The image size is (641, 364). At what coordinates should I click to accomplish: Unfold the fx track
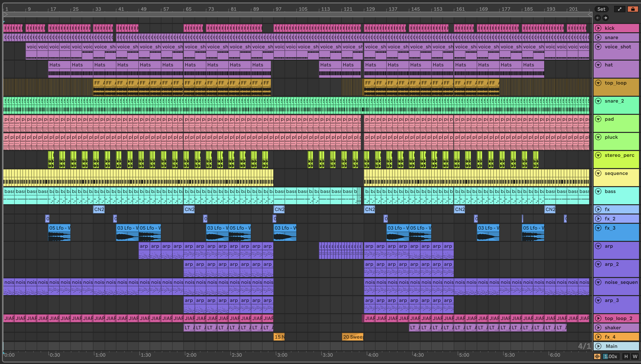598,209
